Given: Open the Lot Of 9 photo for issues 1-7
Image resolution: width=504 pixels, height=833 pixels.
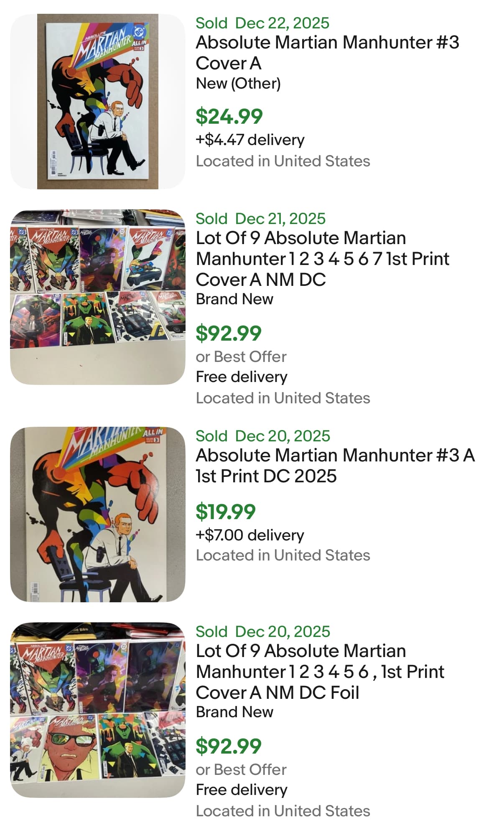Looking at the screenshot, I should (97, 297).
